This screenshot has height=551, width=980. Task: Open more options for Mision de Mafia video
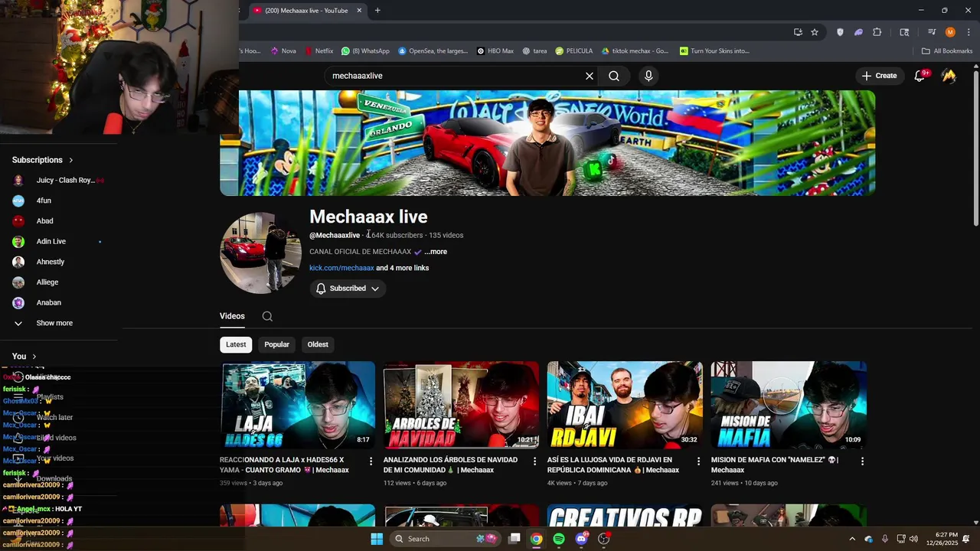pyautogui.click(x=862, y=461)
